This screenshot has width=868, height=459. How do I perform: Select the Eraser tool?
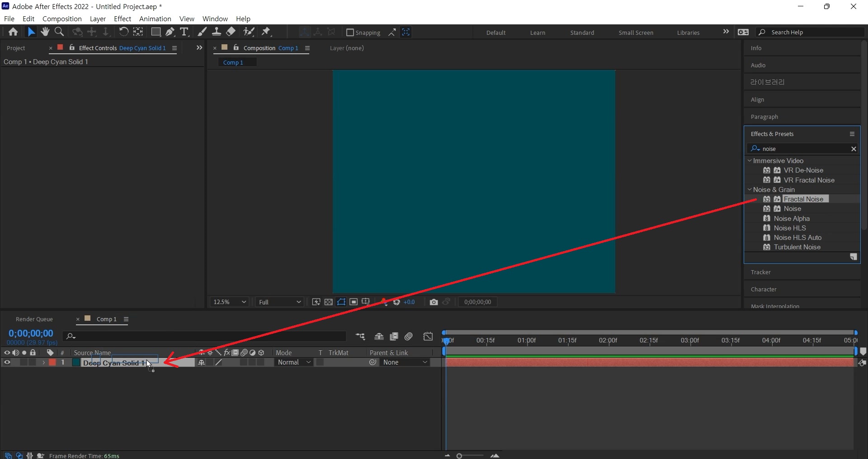[231, 32]
